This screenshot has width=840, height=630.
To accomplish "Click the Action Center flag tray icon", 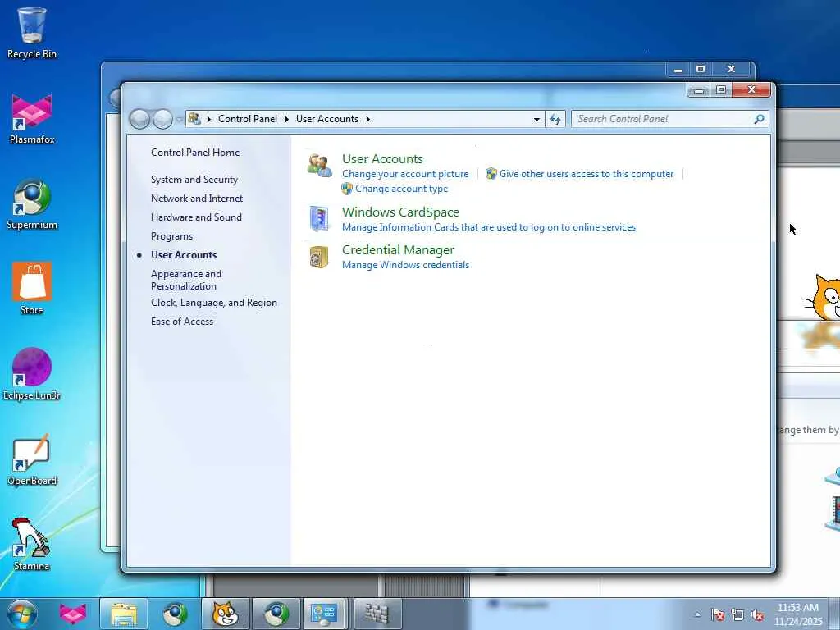I will click(x=718, y=615).
